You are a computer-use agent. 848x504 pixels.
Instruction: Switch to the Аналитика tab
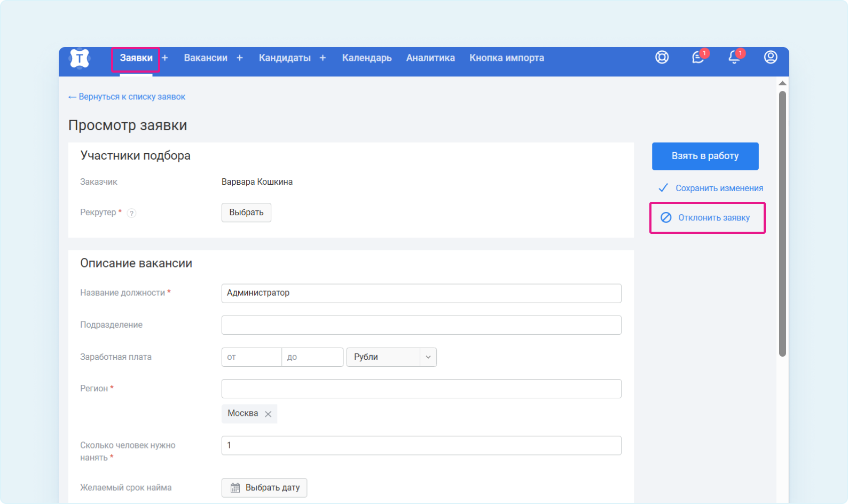pyautogui.click(x=430, y=58)
